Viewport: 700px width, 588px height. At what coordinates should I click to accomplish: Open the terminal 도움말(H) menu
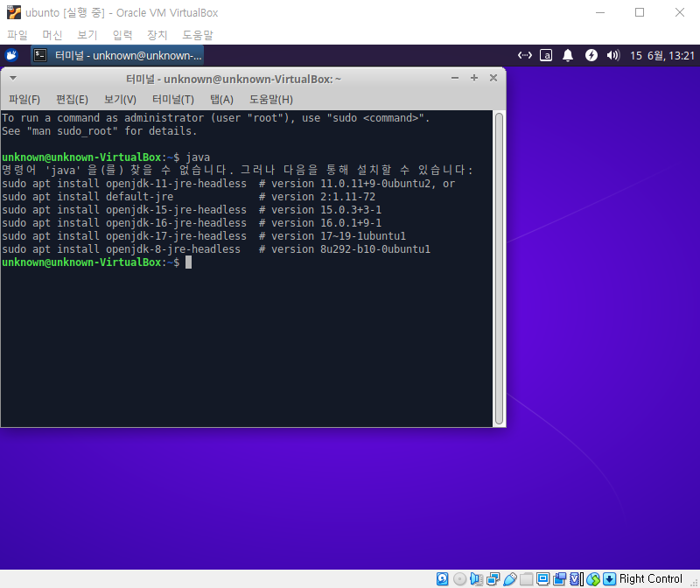pyautogui.click(x=271, y=99)
